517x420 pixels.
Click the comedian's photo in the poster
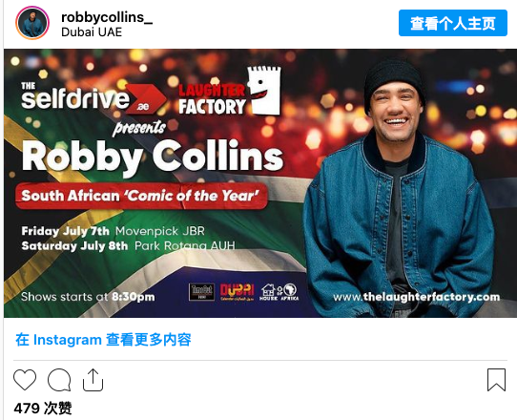399,188
